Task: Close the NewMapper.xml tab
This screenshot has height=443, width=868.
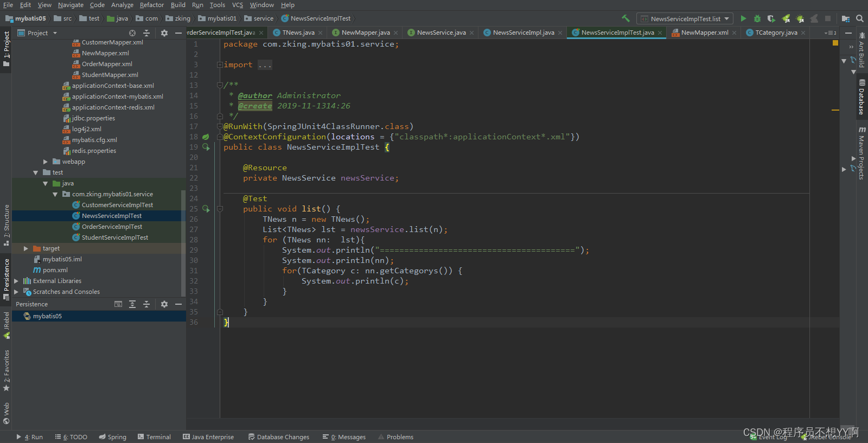Action: tap(735, 33)
